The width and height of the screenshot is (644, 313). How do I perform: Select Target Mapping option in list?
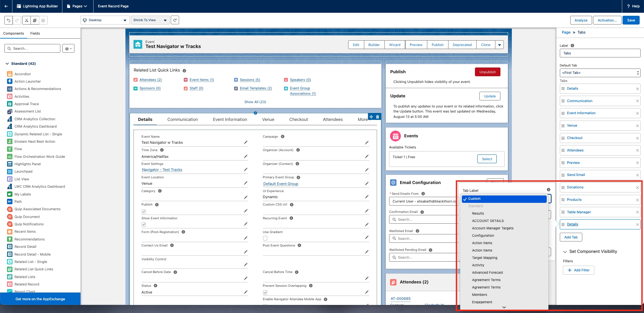[x=485, y=258]
